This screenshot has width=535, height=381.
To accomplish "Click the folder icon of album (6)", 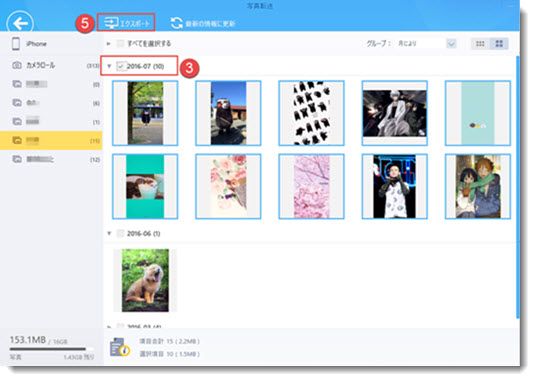I will pyautogui.click(x=17, y=103).
